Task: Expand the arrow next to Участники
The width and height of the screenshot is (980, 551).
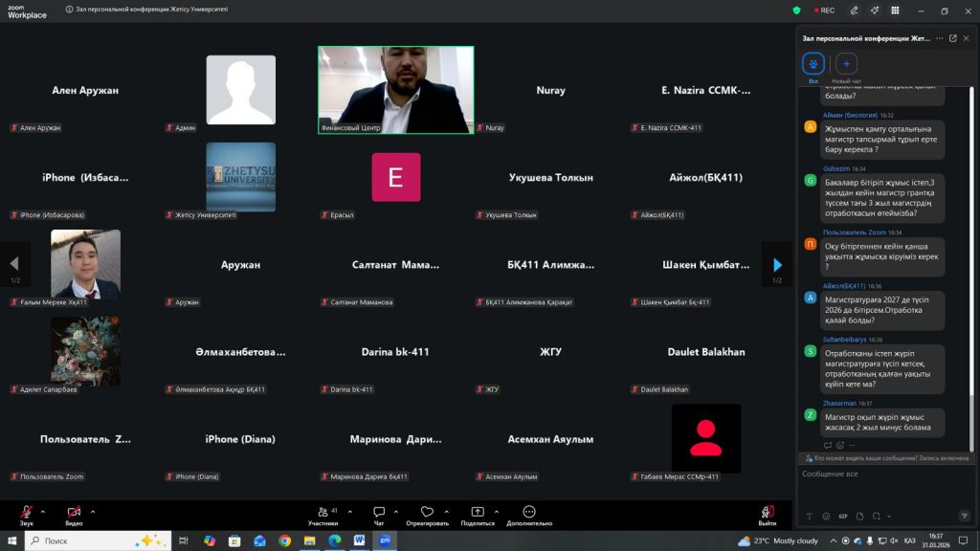Action: pos(350,512)
